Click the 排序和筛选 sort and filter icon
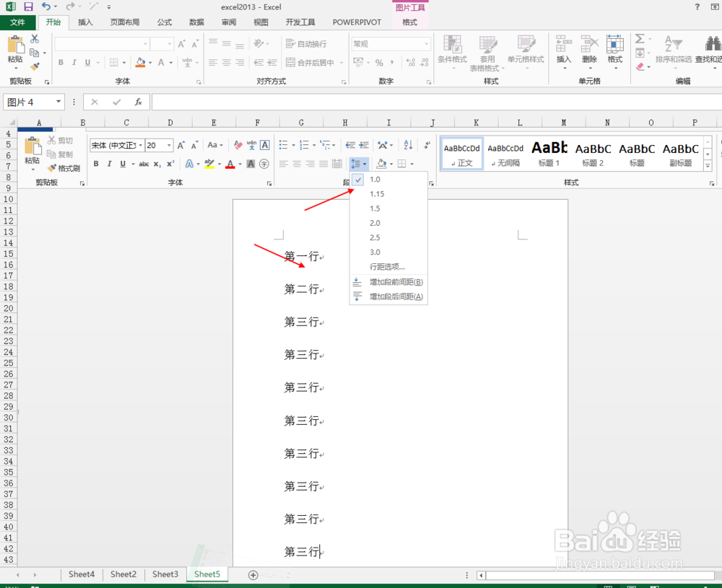The width and height of the screenshot is (722, 588). coord(673,44)
